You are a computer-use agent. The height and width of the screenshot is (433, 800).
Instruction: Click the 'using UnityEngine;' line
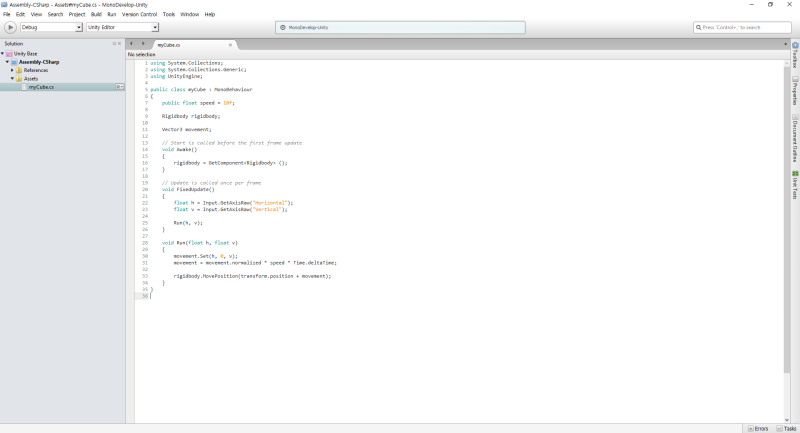tap(177, 77)
